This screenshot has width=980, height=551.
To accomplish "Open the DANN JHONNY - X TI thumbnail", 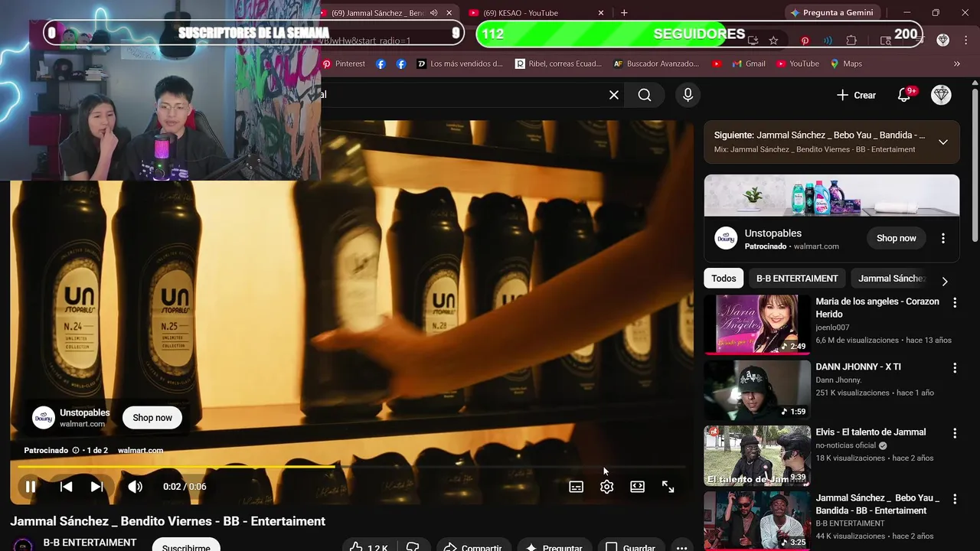I will click(757, 390).
